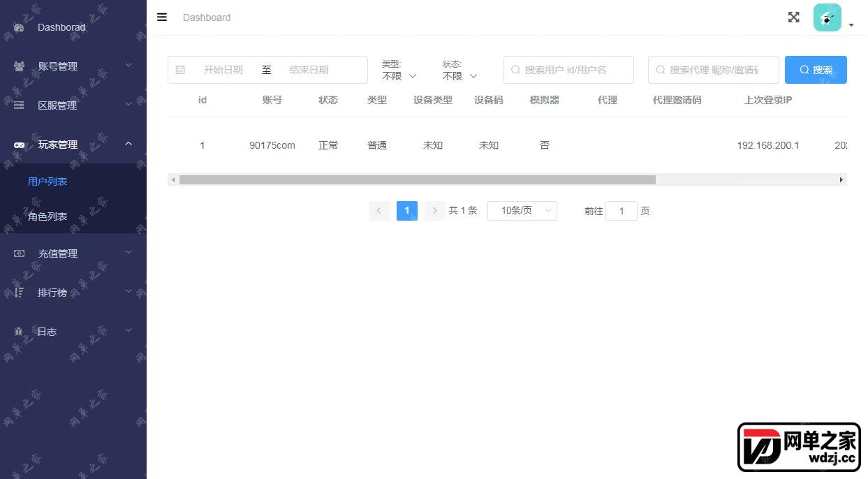The image size is (868, 479).
Task: Click the 充值管理 money icon
Action: tap(19, 253)
